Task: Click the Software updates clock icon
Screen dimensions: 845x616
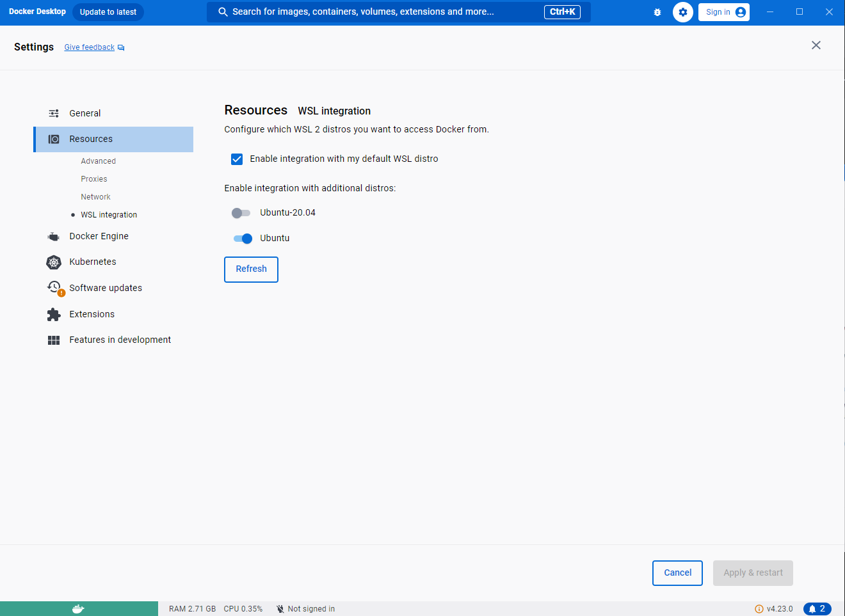Action: 55,288
